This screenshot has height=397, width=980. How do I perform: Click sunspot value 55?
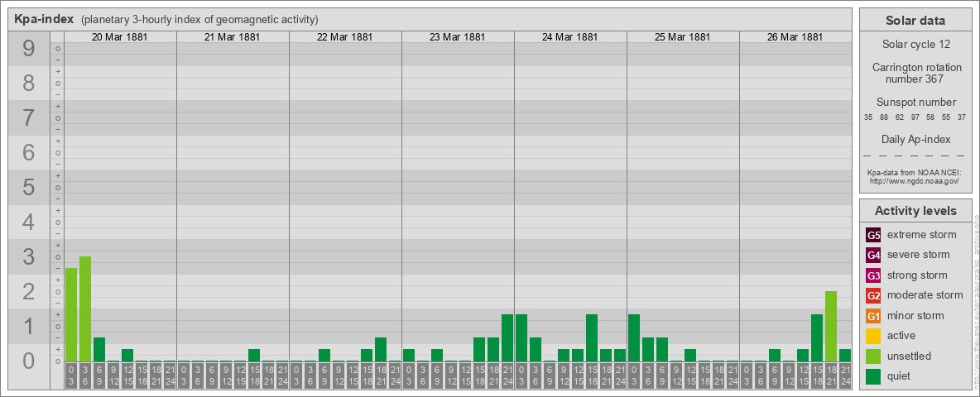(x=946, y=117)
